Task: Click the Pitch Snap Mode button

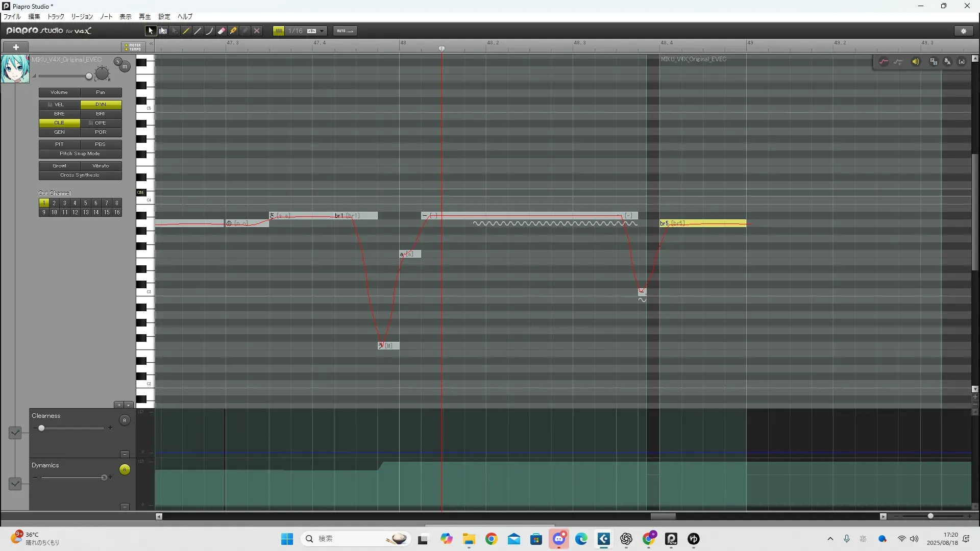Action: (x=80, y=154)
